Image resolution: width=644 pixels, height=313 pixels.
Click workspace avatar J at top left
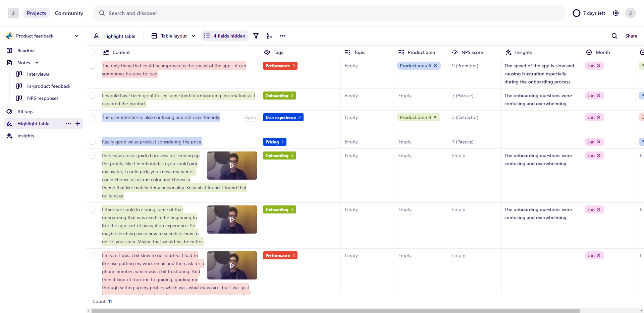(13, 13)
